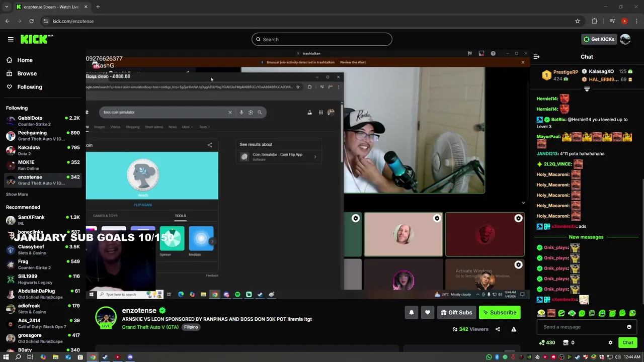Image resolution: width=644 pixels, height=362 pixels.
Task: Open a new browser tab
Action: 98,7
